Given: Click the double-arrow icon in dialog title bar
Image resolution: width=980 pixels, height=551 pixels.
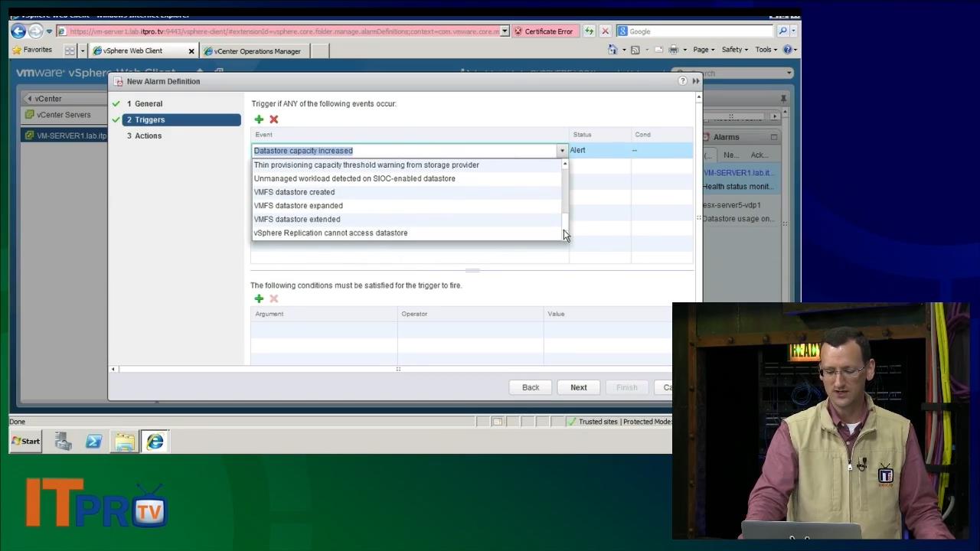Looking at the screenshot, I should (696, 81).
